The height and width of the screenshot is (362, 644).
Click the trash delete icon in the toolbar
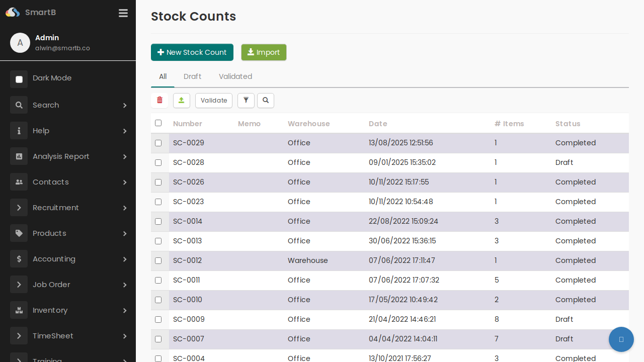[159, 101]
